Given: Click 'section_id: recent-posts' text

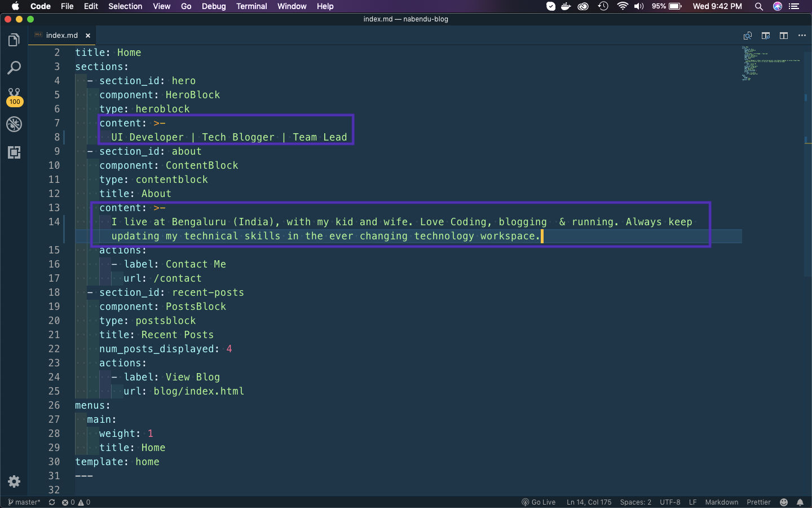Looking at the screenshot, I should (171, 292).
